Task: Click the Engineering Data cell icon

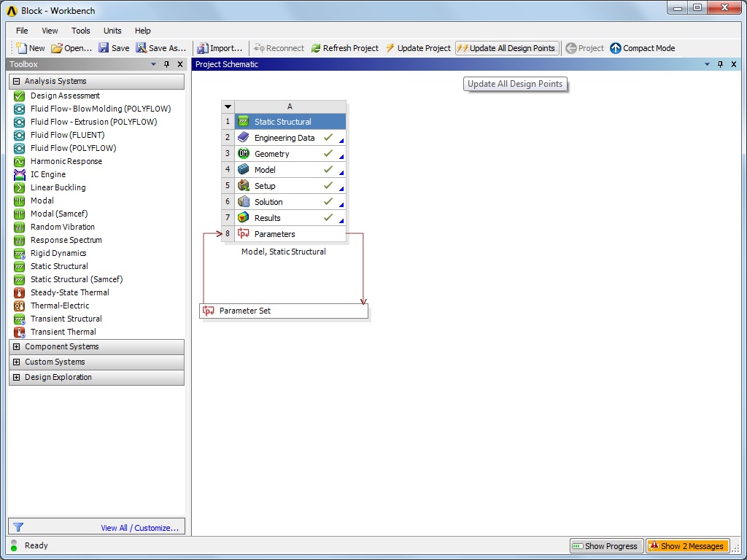Action: [244, 138]
